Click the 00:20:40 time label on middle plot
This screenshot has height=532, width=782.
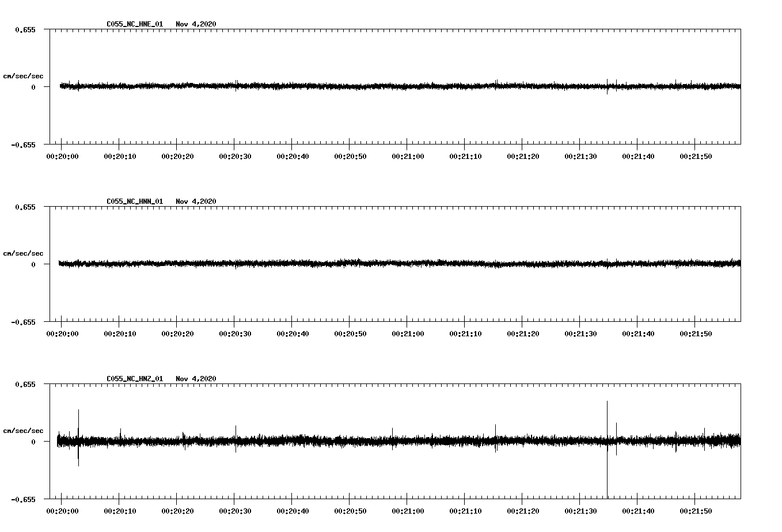[x=293, y=333]
